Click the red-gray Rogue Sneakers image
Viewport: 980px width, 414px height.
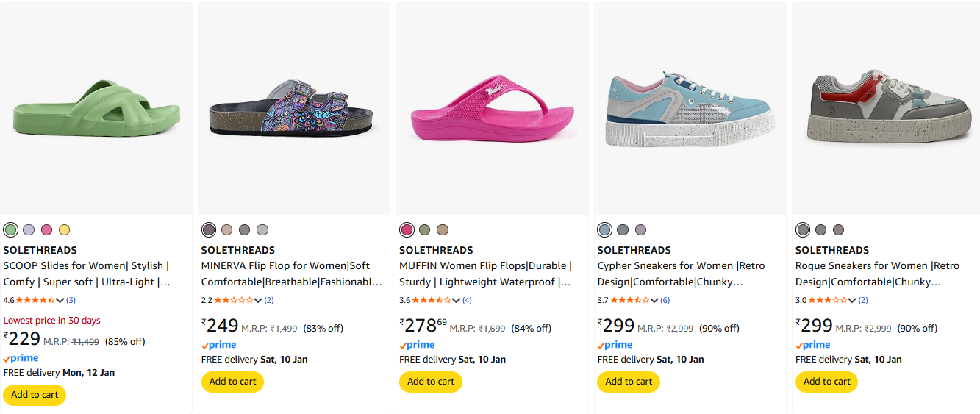point(885,109)
